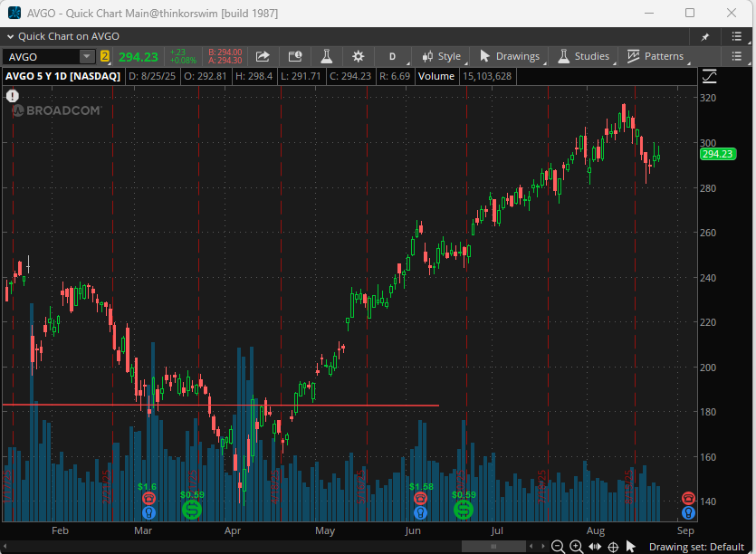The width and height of the screenshot is (756, 554).
Task: Click the March $1.6 earnings phone icon
Action: (x=149, y=498)
